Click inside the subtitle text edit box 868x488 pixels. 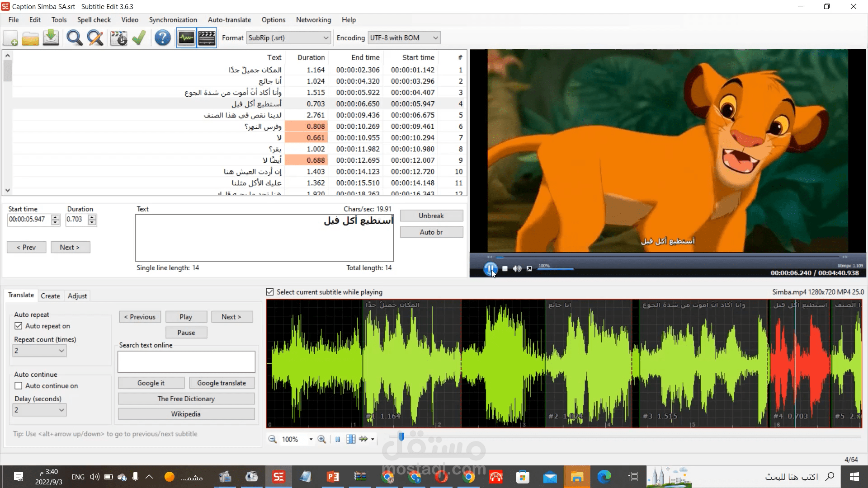[x=264, y=238]
